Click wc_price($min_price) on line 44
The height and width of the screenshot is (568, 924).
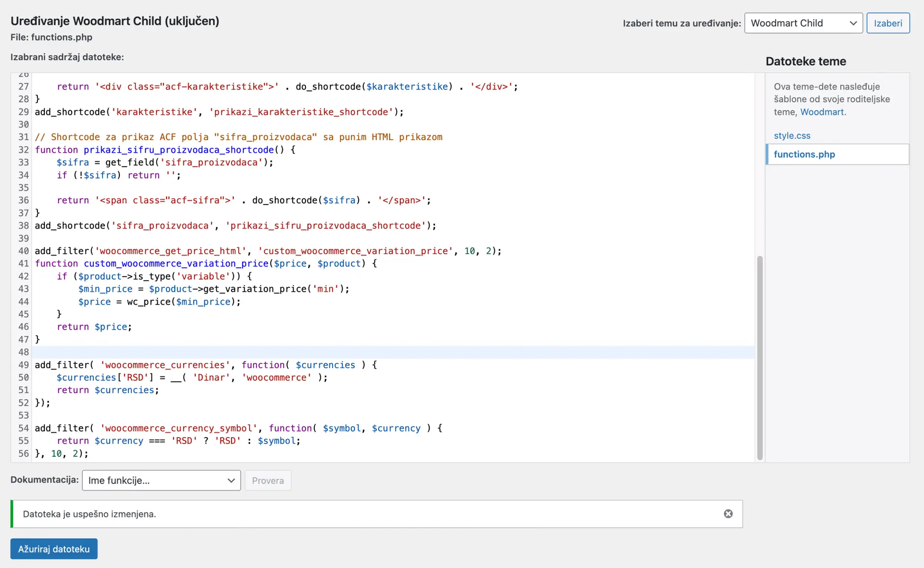(x=183, y=301)
